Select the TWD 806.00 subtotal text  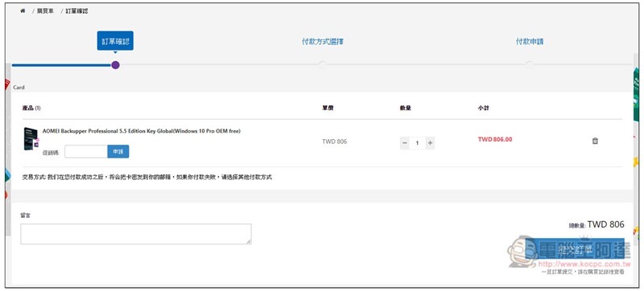[x=495, y=139]
